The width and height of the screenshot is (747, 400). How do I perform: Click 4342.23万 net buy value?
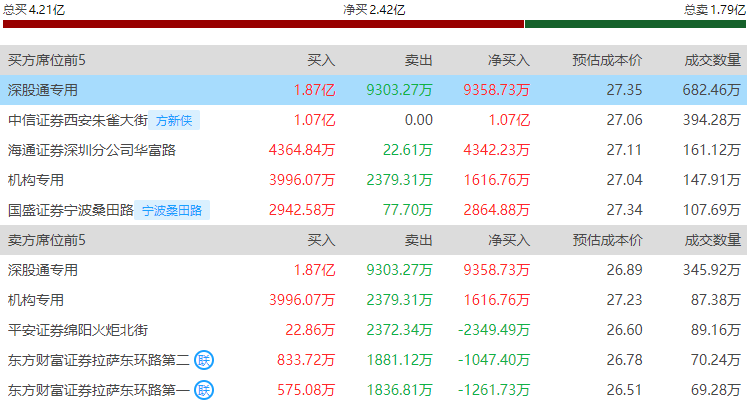click(x=496, y=150)
